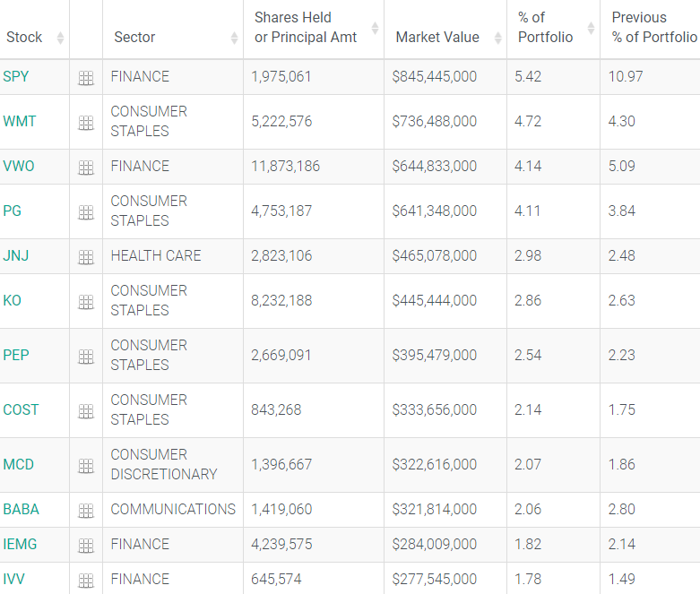This screenshot has height=594, width=700.
Task: Open the MCD stock link
Action: (18, 465)
